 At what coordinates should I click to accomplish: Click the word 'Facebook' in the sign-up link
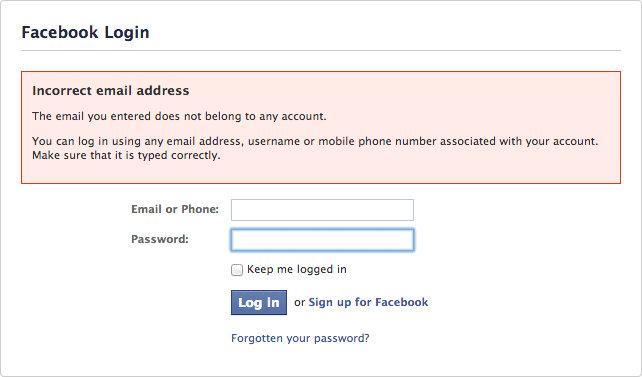pyautogui.click(x=402, y=302)
